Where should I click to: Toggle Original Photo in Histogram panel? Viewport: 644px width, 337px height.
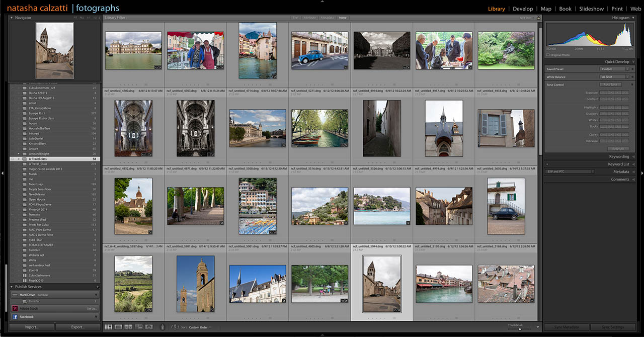548,55
